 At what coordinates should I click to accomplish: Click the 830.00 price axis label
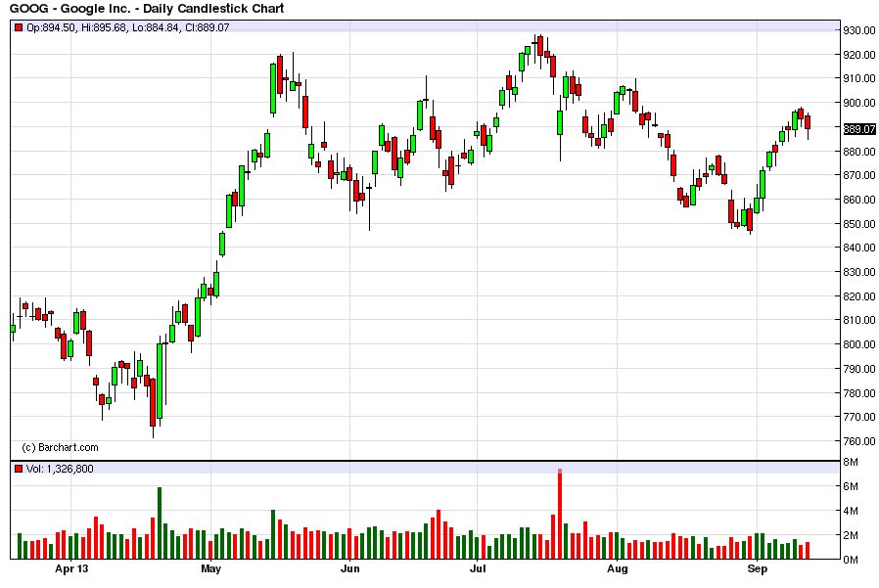pyautogui.click(x=859, y=272)
